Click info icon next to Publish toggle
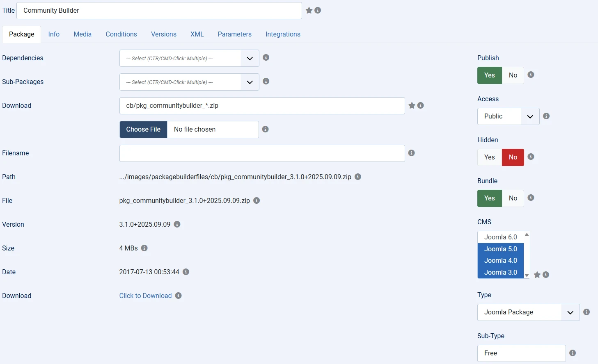Viewport: 598px width, 364px height. [531, 75]
